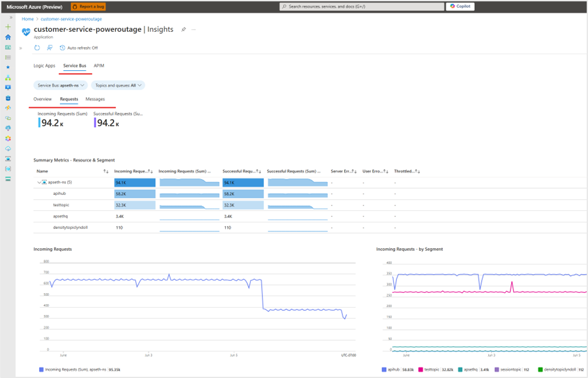Open the SQL database cylinder icon

8,98
